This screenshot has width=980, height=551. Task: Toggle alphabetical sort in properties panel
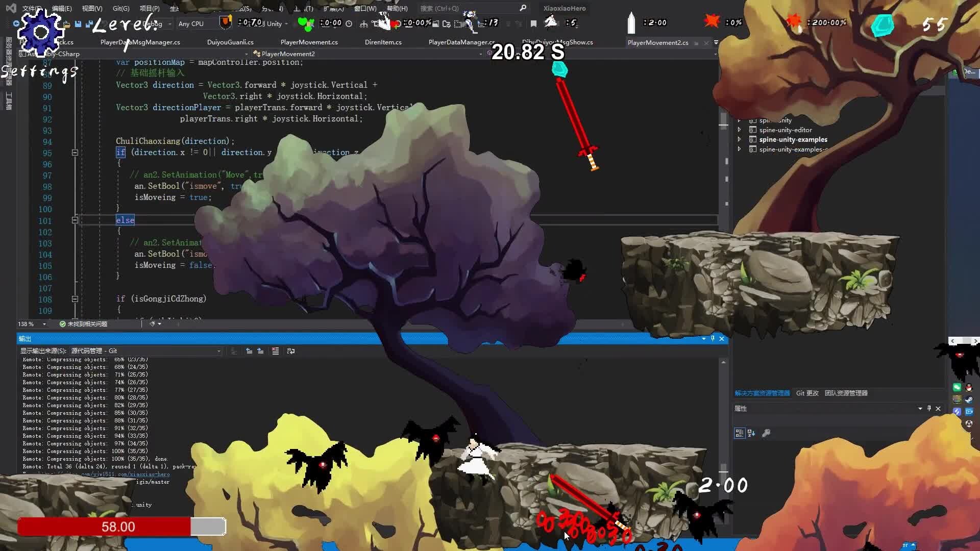(x=751, y=433)
